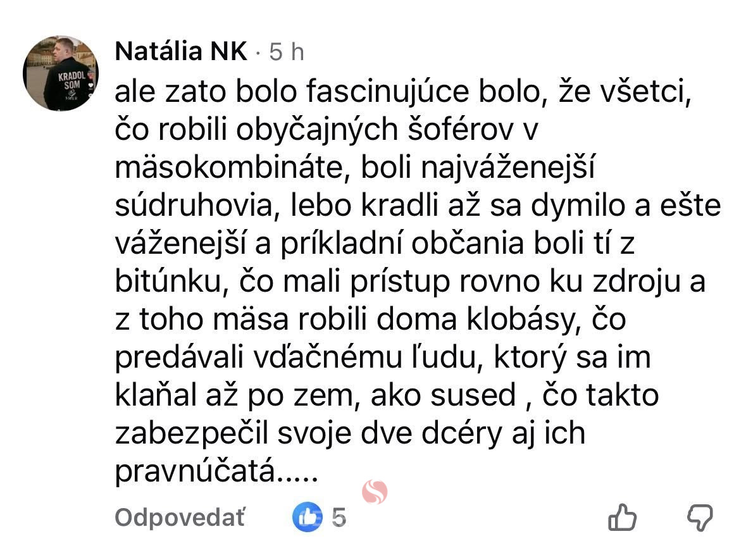This screenshot has height=560, width=746.
Task: Open the Natália NK profile name
Action: tap(181, 53)
